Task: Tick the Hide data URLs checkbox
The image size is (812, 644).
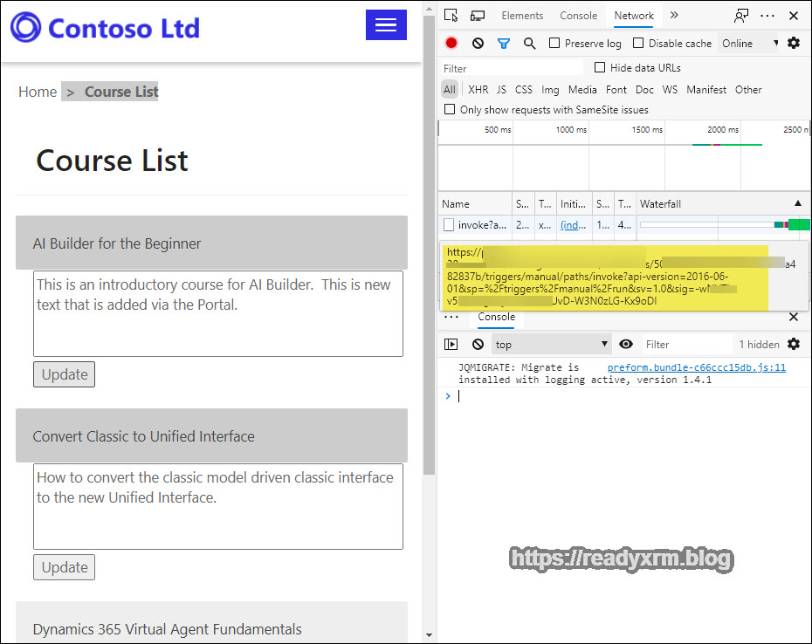Action: pyautogui.click(x=600, y=68)
